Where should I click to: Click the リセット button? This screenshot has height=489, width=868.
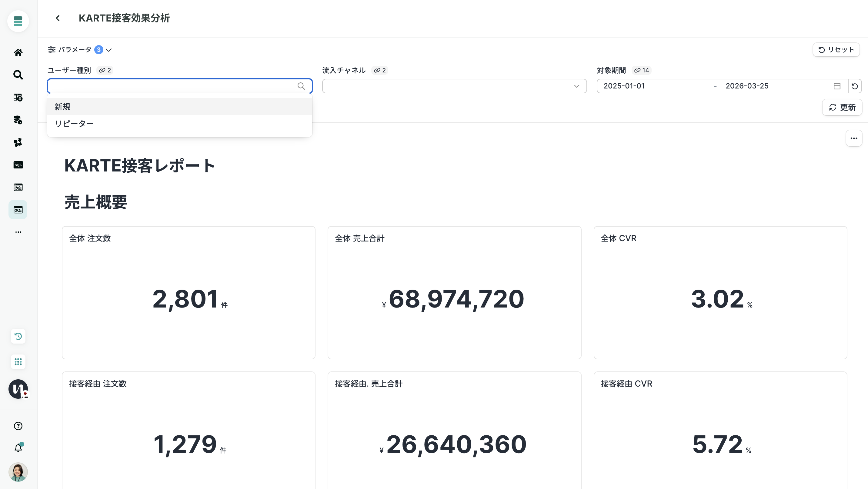click(836, 50)
